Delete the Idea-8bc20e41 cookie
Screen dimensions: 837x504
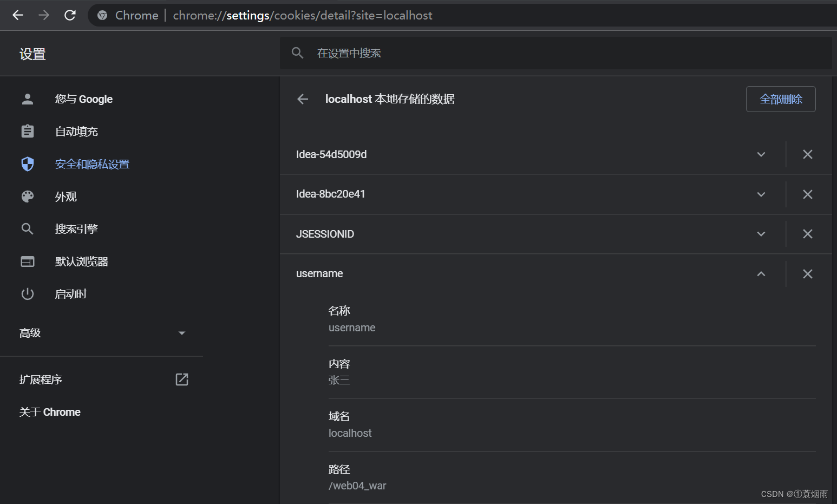(x=808, y=194)
